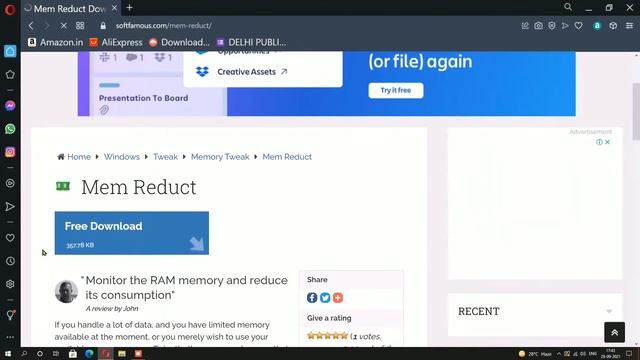Close the Mem Reduct tab
The width and height of the screenshot is (640, 360).
click(115, 8)
